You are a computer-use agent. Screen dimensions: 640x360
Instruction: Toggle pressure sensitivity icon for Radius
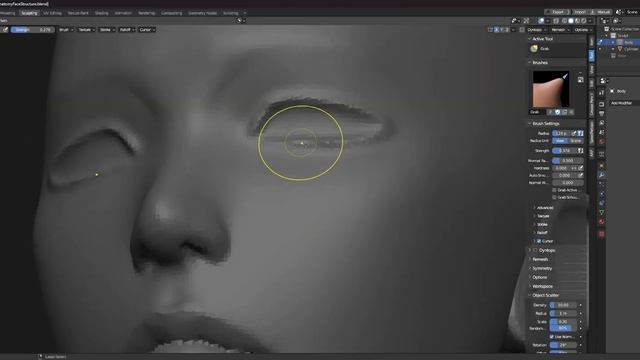click(580, 133)
